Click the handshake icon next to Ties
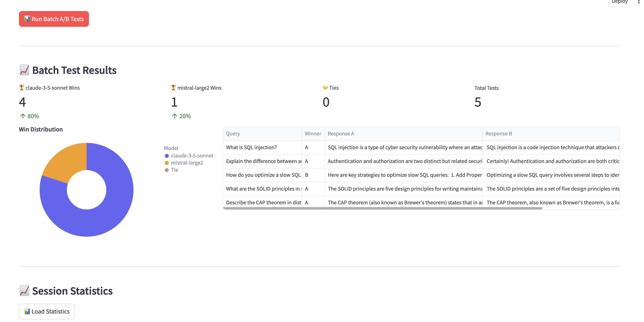The image size is (644, 322). (325, 88)
